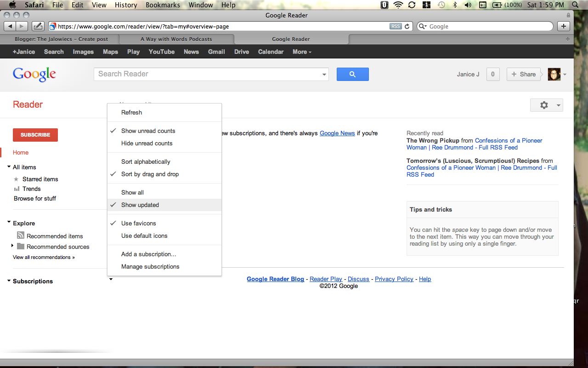Click the Safari forward arrow

[x=22, y=26]
